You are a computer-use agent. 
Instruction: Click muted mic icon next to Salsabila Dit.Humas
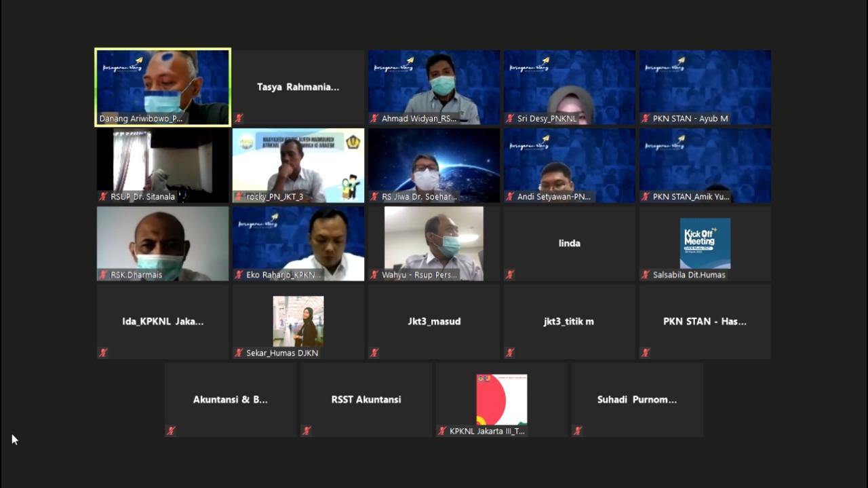tap(646, 275)
